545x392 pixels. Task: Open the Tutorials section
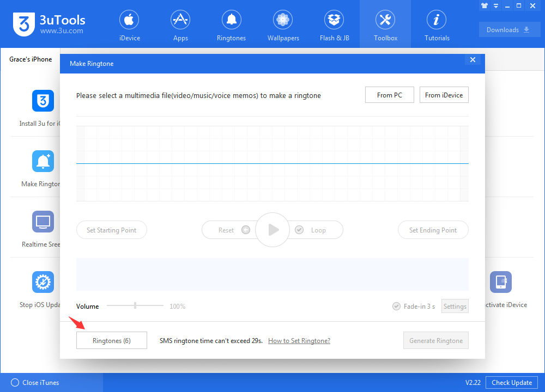tap(437, 26)
